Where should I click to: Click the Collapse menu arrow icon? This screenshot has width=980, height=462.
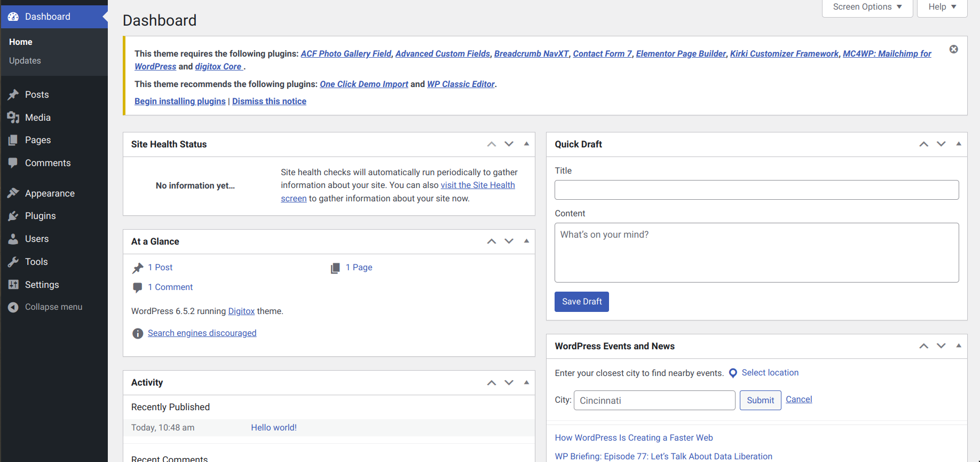pyautogui.click(x=13, y=307)
